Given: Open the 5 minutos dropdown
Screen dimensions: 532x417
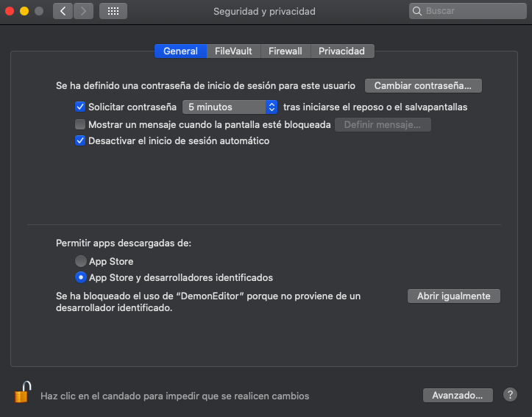Looking at the screenshot, I should [230, 107].
